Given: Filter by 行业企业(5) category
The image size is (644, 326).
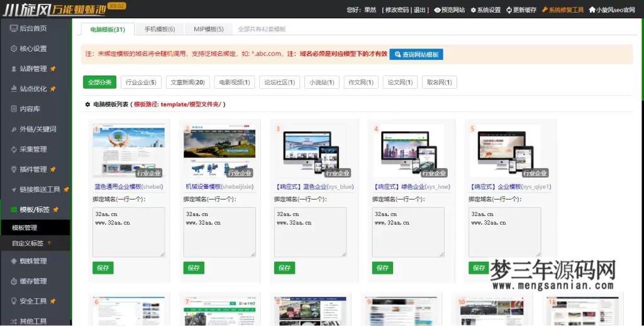Looking at the screenshot, I should tap(141, 82).
